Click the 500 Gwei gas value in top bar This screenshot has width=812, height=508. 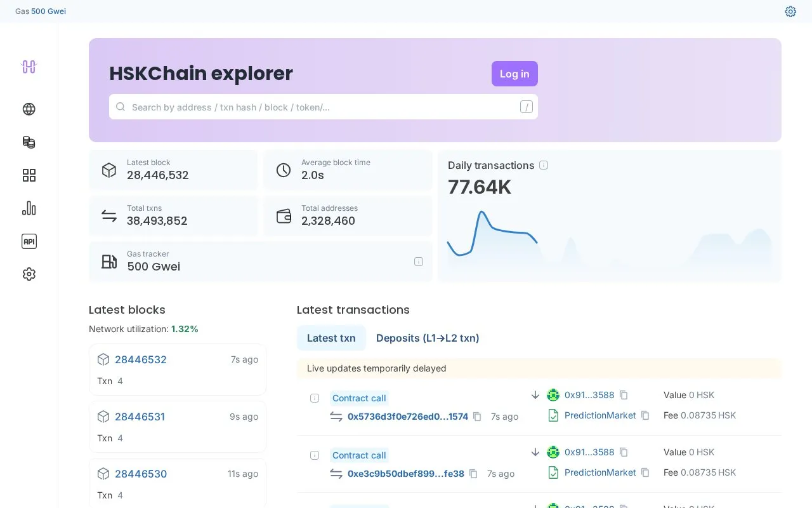(x=48, y=11)
